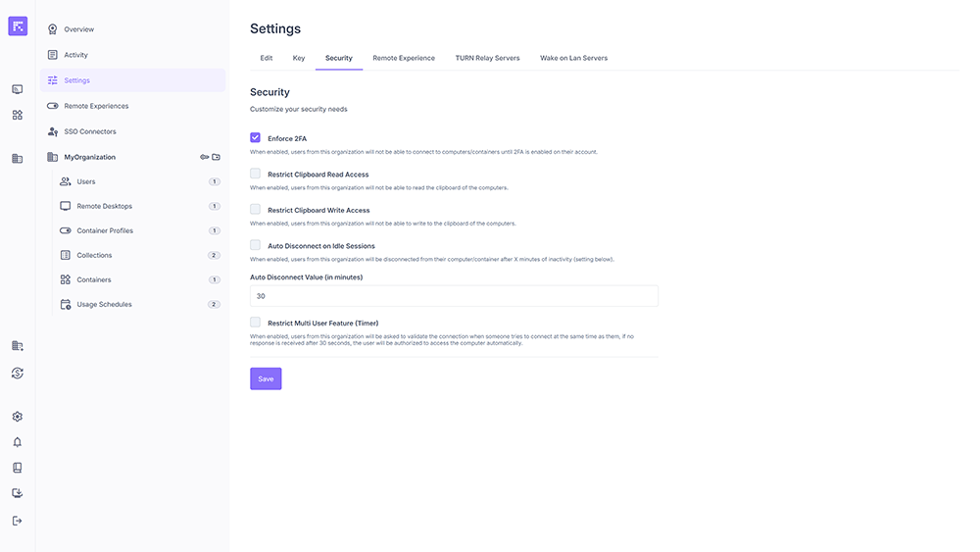Click the download client icon
980x552 pixels.
(17, 493)
